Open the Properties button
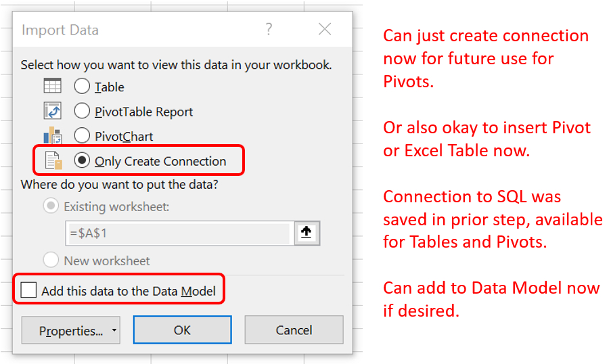 click(x=70, y=330)
